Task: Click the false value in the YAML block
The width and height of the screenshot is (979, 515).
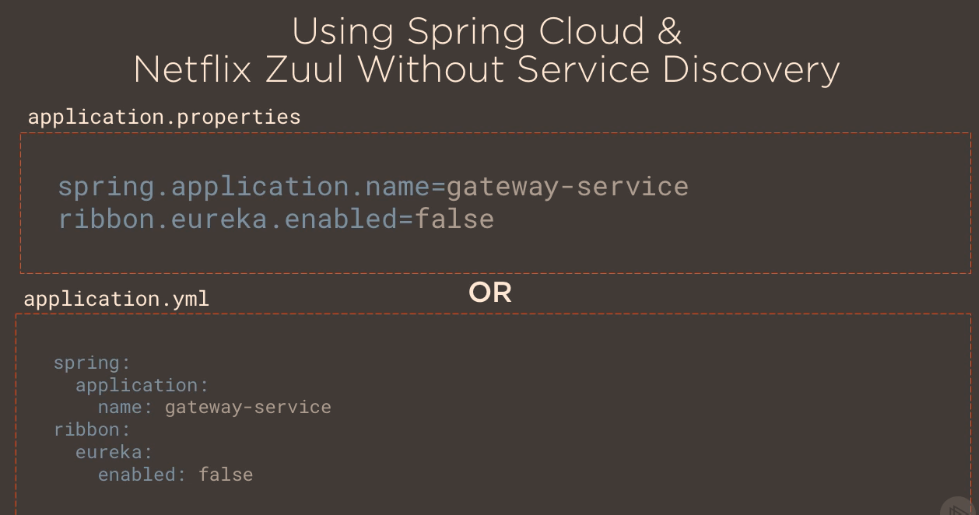Action: [x=226, y=474]
